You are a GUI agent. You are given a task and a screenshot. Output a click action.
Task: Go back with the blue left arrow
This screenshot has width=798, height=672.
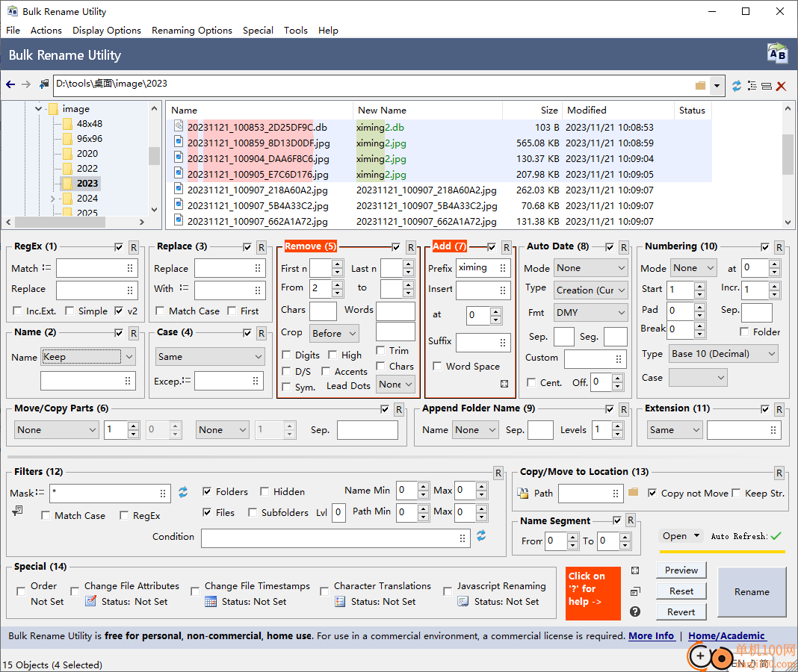pos(10,84)
